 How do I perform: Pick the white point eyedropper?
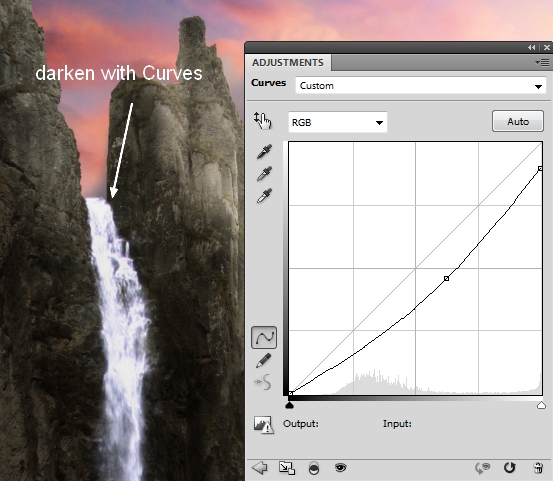point(265,196)
